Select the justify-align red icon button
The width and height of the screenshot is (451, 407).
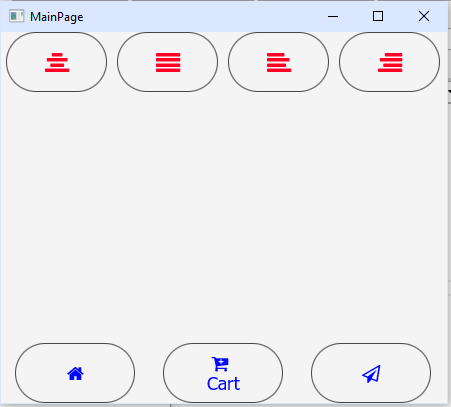pos(168,62)
